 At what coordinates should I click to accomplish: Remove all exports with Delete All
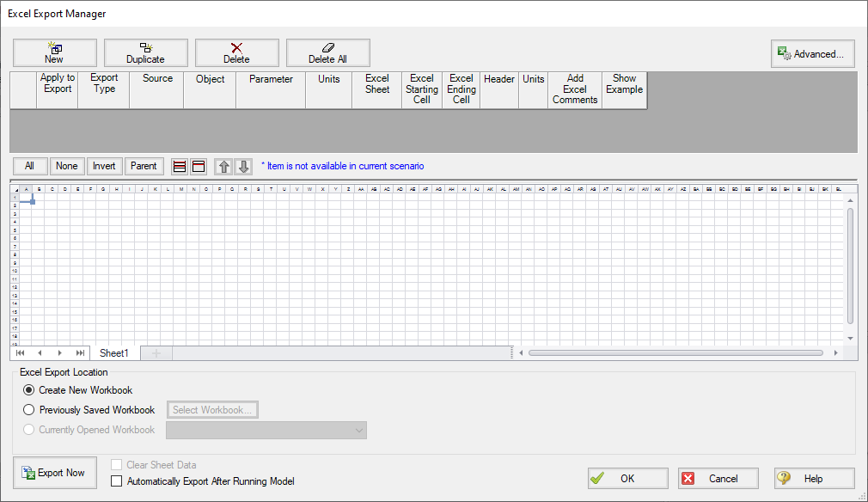point(328,52)
